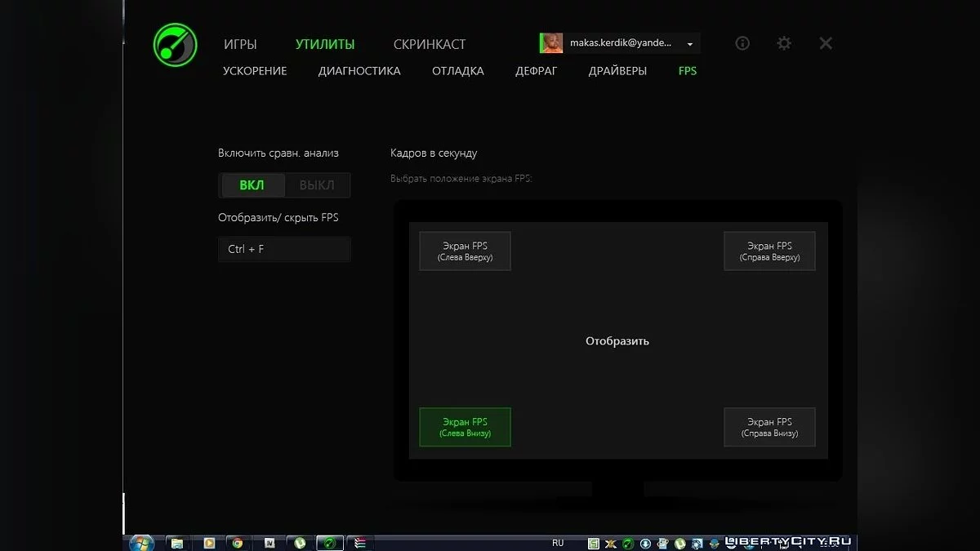Image resolution: width=980 pixels, height=551 pixels.
Task: Switch to the СКРИНКАСТ tab
Action: click(x=430, y=44)
